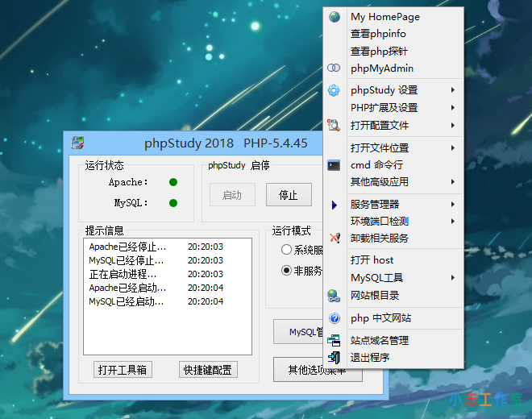Click the icon beside 网站根目录

[x=335, y=296]
